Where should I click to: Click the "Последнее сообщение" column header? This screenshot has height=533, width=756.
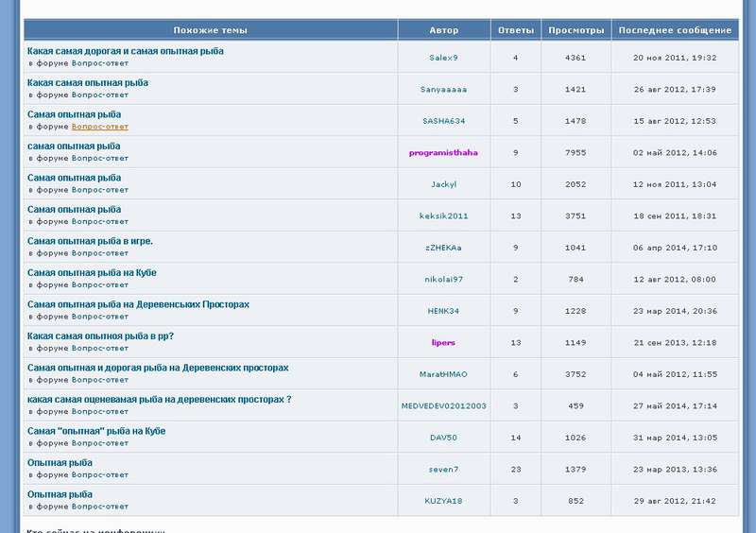pyautogui.click(x=675, y=30)
